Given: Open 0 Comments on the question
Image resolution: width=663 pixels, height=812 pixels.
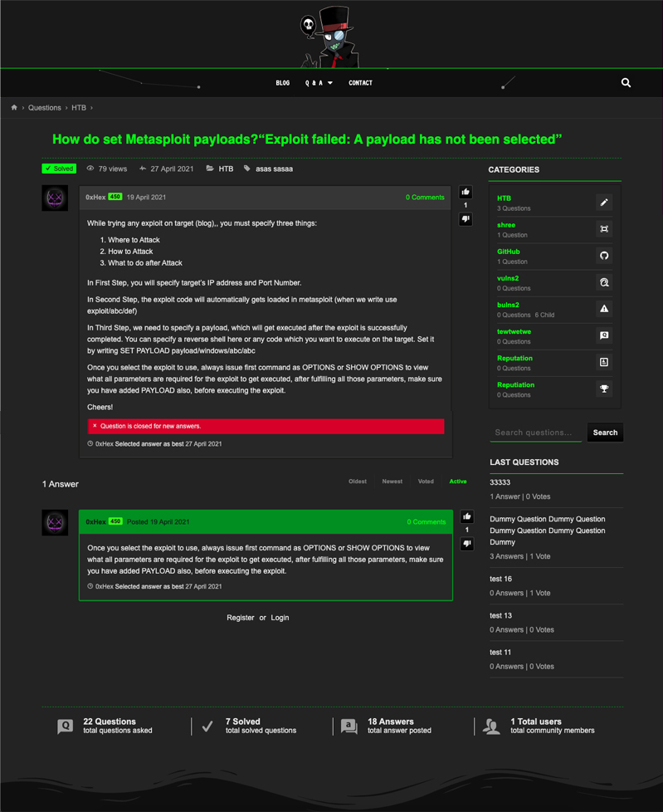Looking at the screenshot, I should tap(425, 198).
